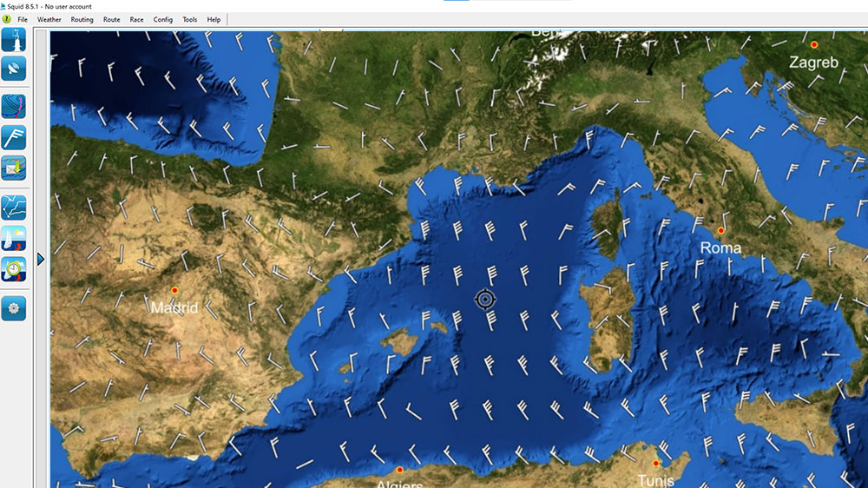Select the route waypoints icon

point(14,208)
